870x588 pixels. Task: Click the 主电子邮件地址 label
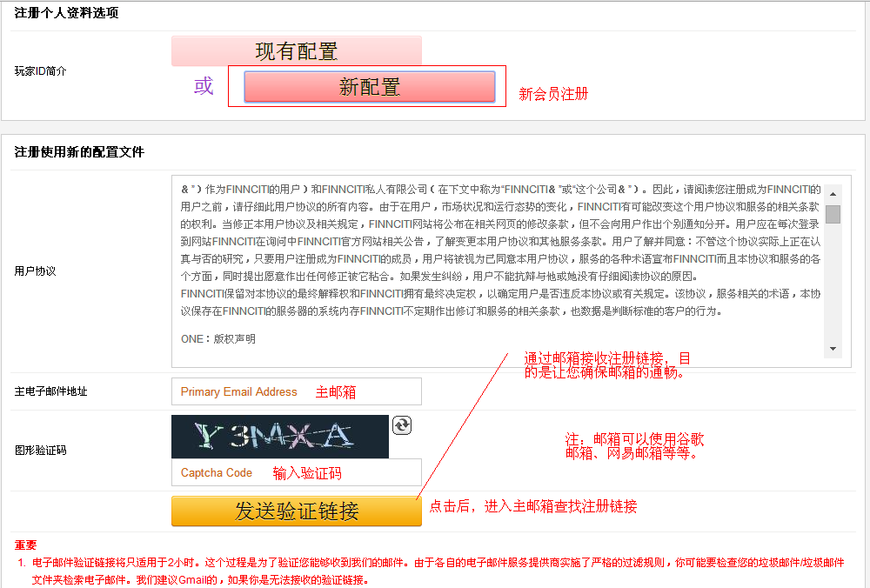[50, 391]
